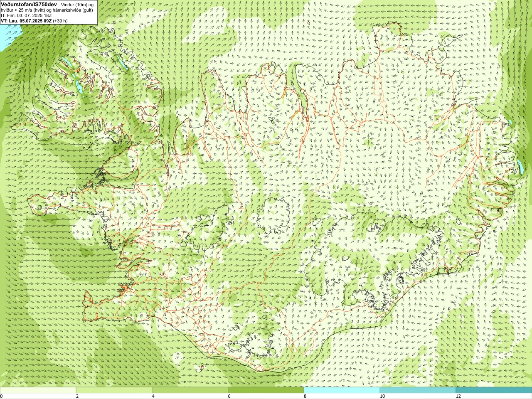Click the dark teal legend swatch above 12
The image size is (532, 399).
494,390
